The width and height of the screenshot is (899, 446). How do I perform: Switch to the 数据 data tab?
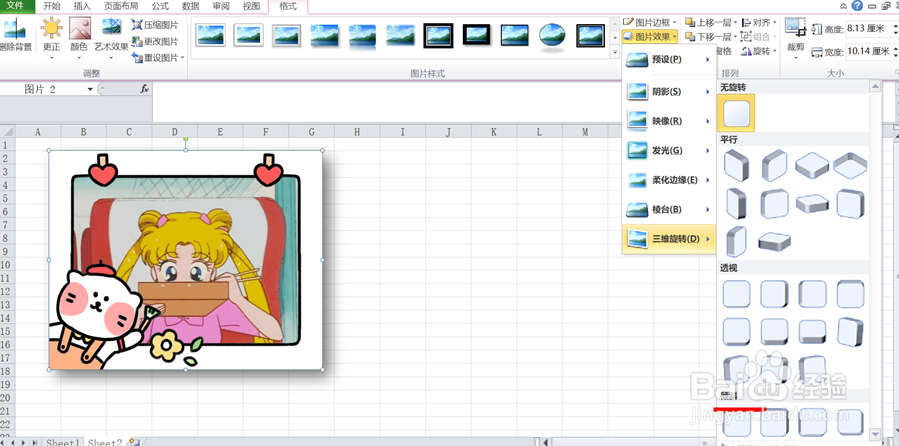coord(191,6)
